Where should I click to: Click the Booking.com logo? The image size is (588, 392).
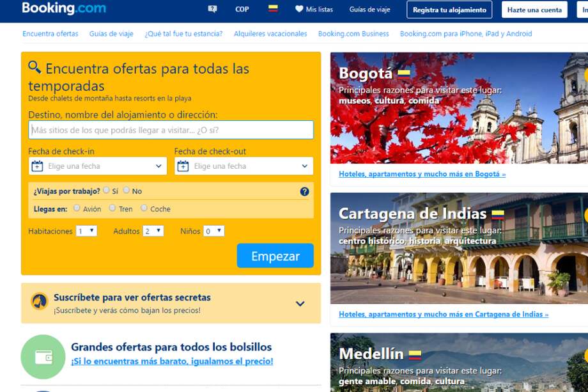tap(63, 8)
